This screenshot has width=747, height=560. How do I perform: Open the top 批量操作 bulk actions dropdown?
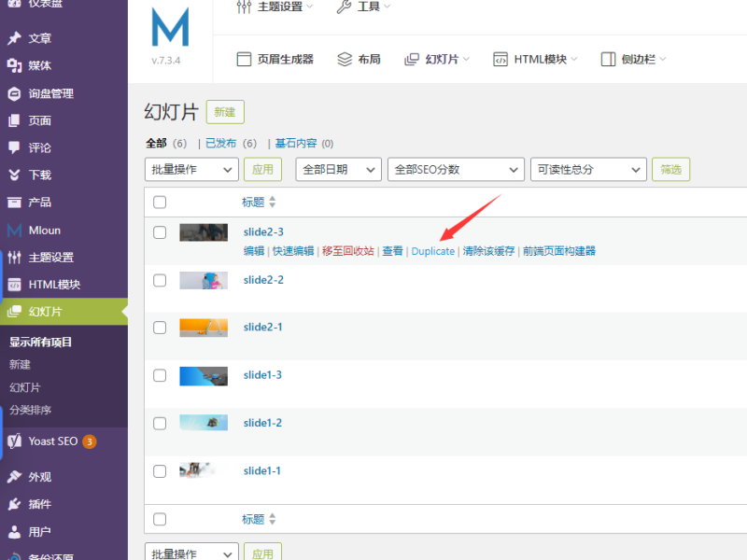pos(191,170)
